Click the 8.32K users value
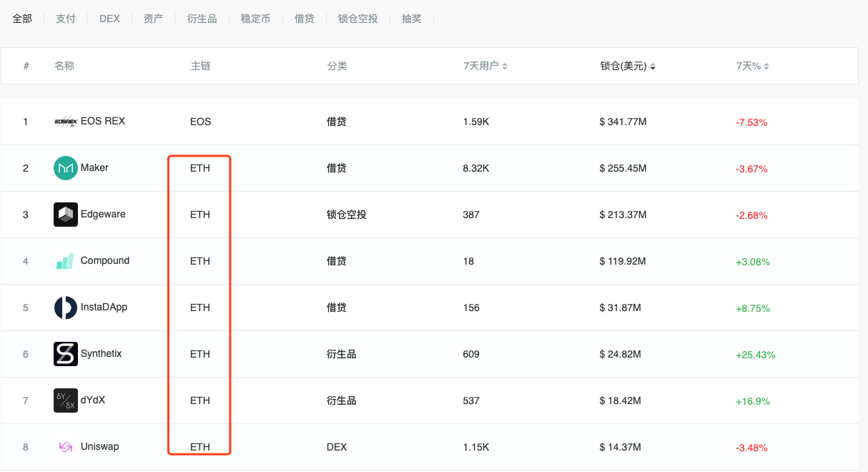The width and height of the screenshot is (868, 472). pyautogui.click(x=476, y=168)
